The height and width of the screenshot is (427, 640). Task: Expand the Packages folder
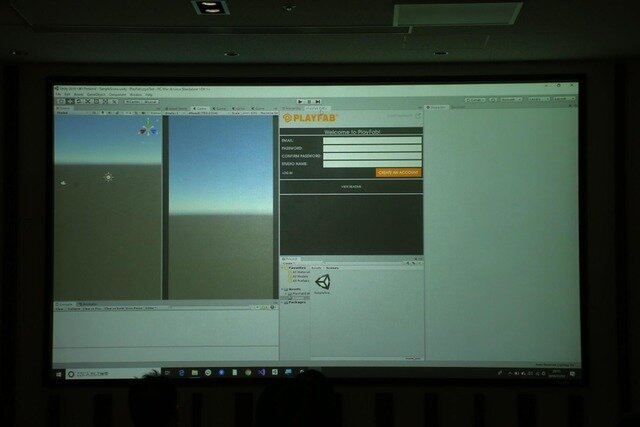[282, 302]
